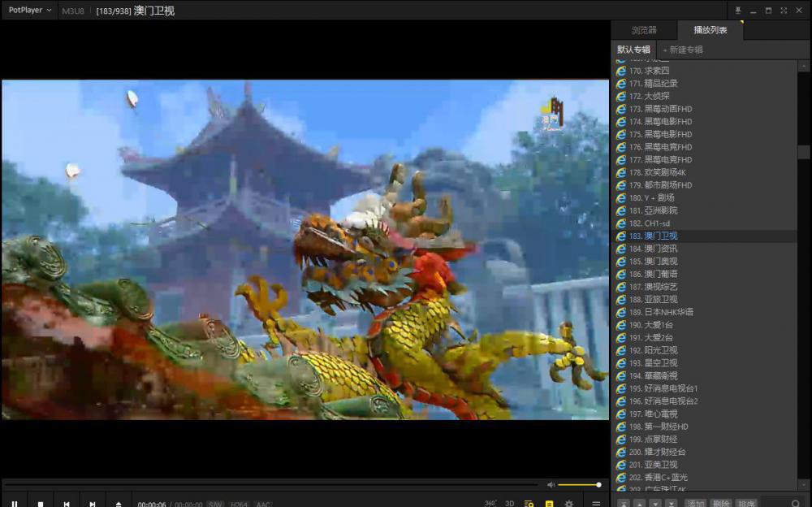This screenshot has height=507, width=812.
Task: Pause the video playback
Action: point(15,504)
